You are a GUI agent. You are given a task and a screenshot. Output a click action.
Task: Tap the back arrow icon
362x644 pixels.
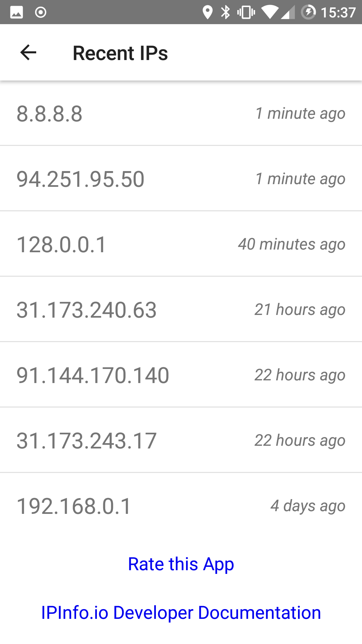28,53
